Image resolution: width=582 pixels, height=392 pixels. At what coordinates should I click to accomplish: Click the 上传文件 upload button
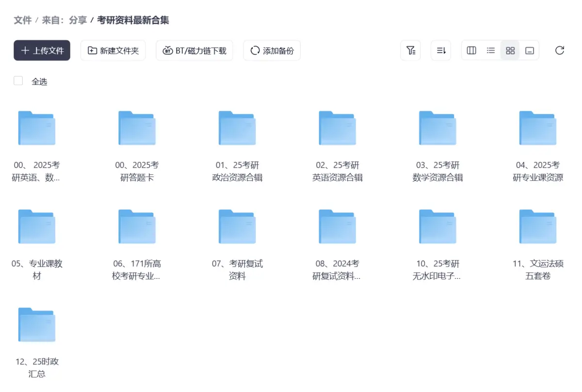pyautogui.click(x=42, y=50)
